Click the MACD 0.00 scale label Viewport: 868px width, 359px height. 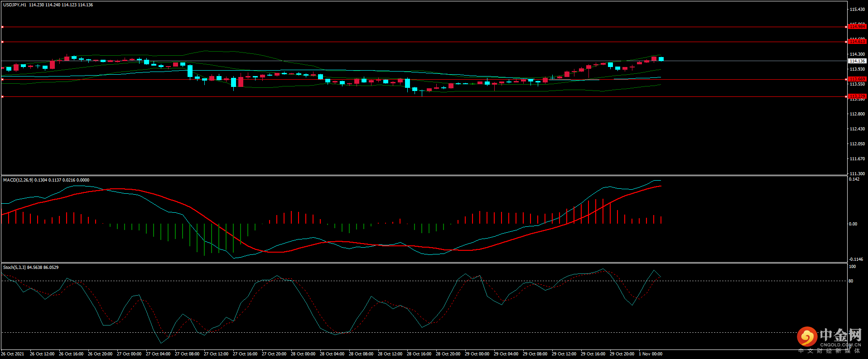[853, 224]
